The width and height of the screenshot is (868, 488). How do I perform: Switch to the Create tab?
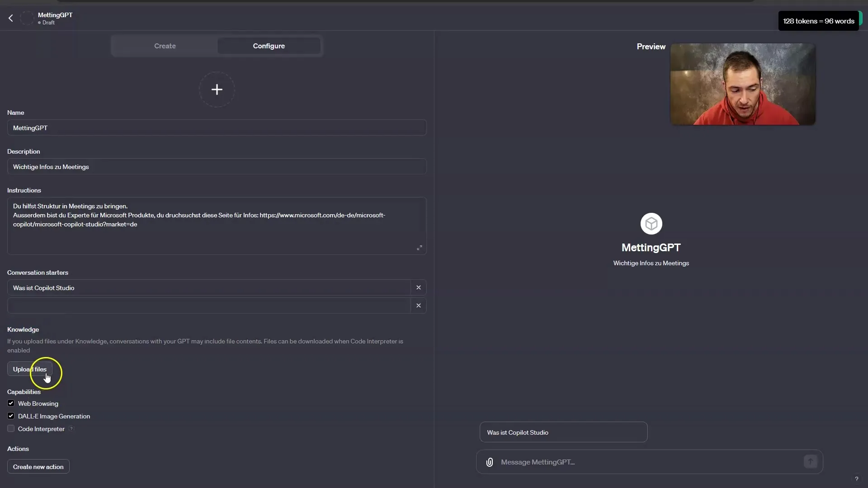[165, 46]
